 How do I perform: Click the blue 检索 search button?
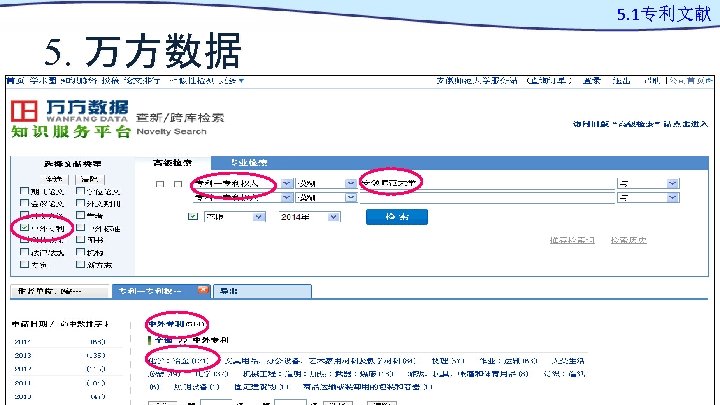[397, 217]
